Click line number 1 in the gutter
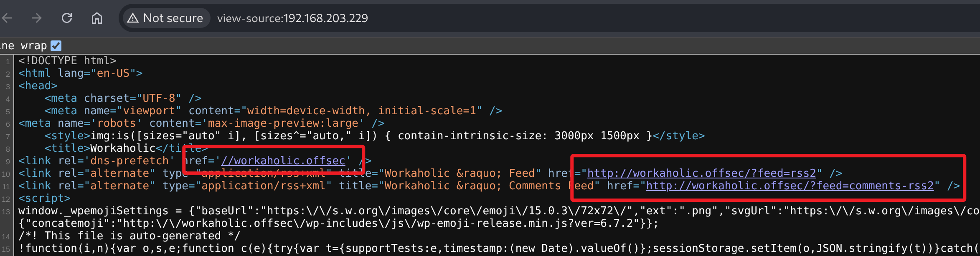 [8, 62]
